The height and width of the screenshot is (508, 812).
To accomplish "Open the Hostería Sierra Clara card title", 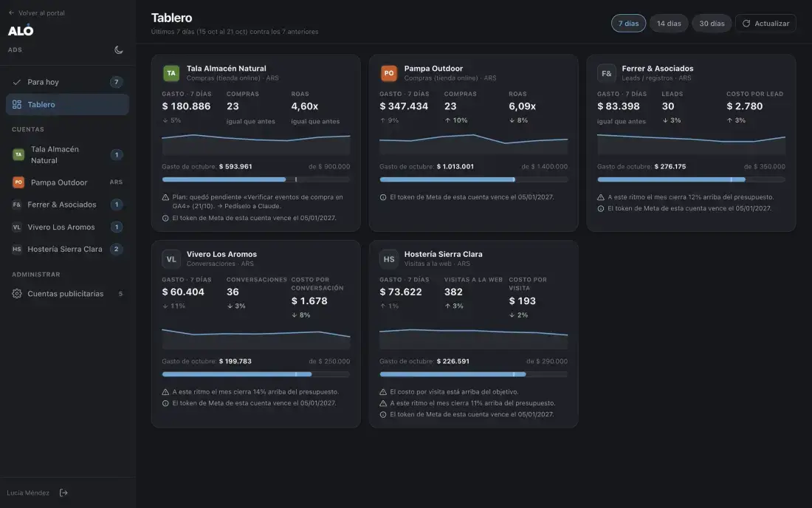I will point(444,254).
